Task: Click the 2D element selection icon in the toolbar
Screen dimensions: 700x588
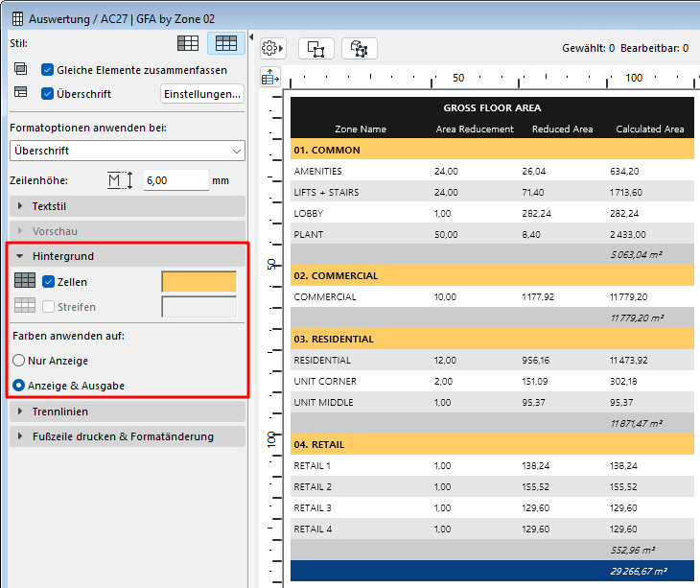Action: click(315, 48)
